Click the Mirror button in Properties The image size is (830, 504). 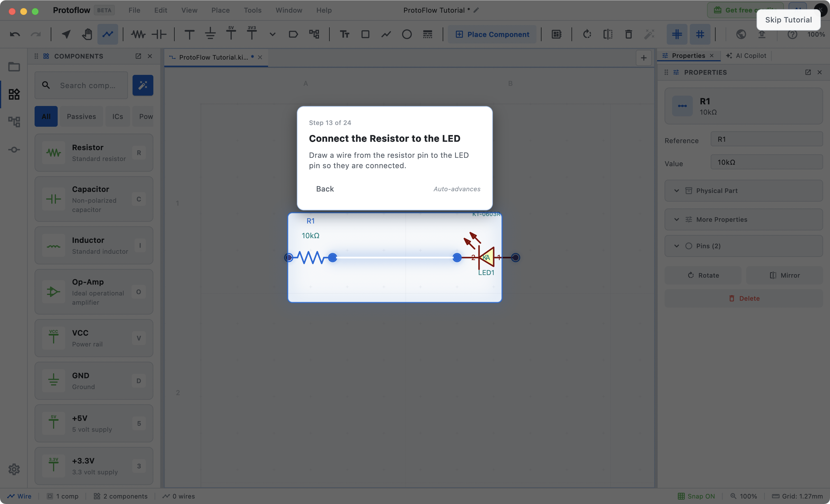click(x=785, y=275)
